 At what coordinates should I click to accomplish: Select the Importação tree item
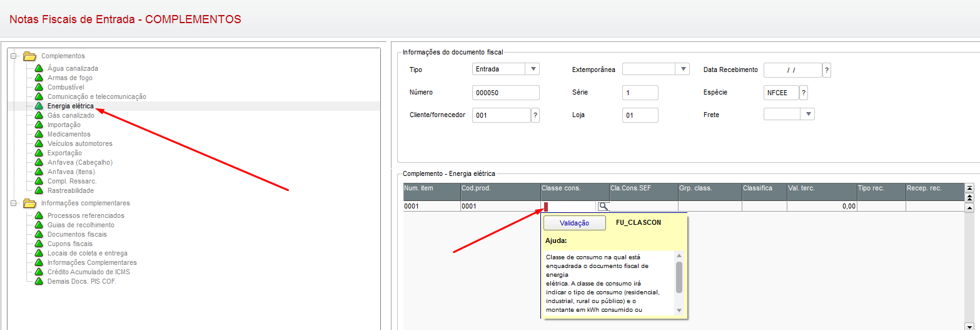(x=64, y=125)
